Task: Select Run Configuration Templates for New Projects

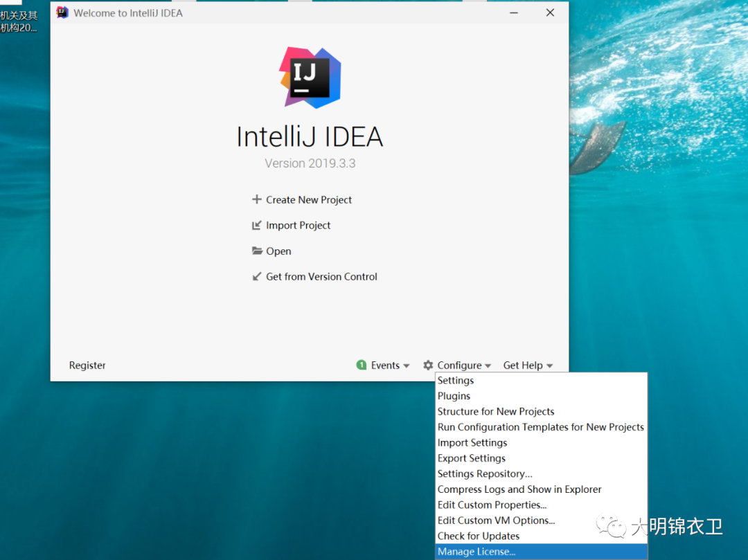Action: tap(542, 427)
